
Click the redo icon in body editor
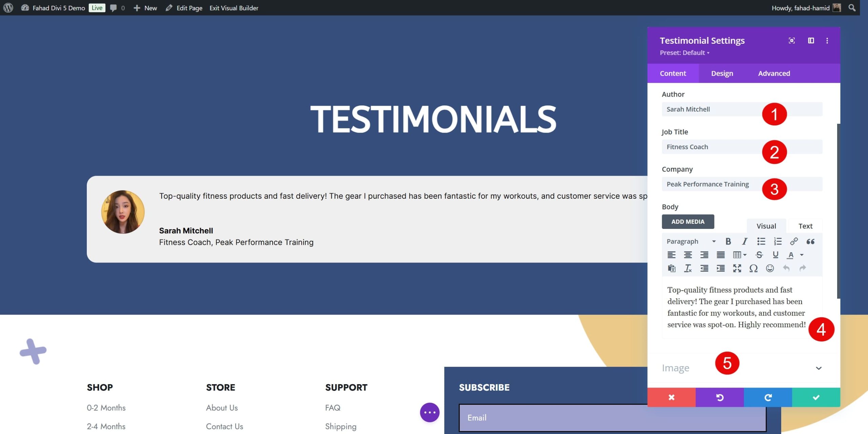coord(802,268)
